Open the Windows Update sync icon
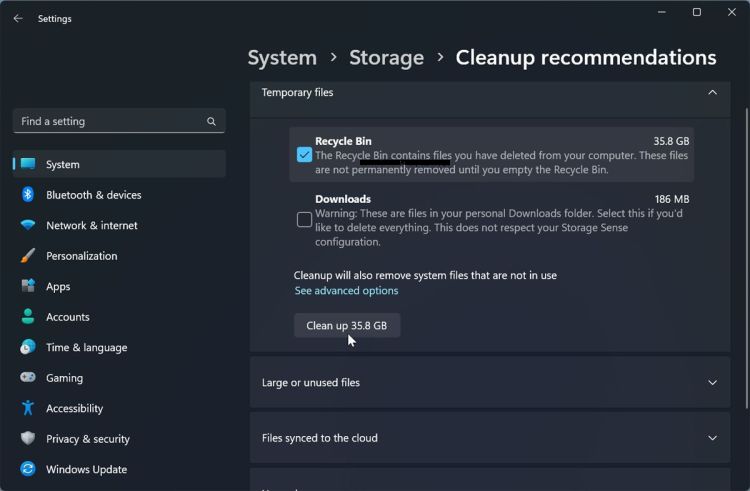Viewport: 750px width, 491px height. point(28,469)
